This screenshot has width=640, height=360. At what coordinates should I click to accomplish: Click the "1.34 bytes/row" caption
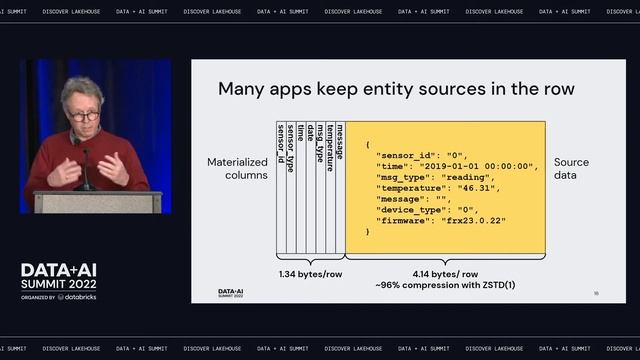coord(311,274)
